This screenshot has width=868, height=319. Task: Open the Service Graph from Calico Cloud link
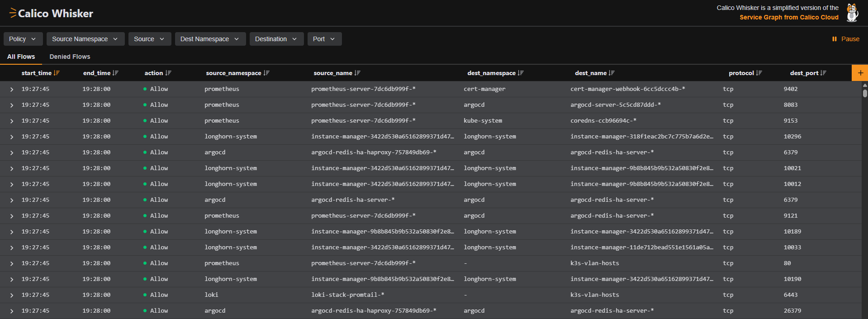(789, 17)
